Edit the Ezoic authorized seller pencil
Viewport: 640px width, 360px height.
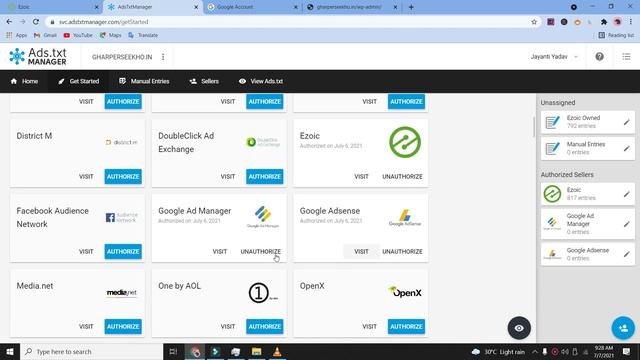626,194
